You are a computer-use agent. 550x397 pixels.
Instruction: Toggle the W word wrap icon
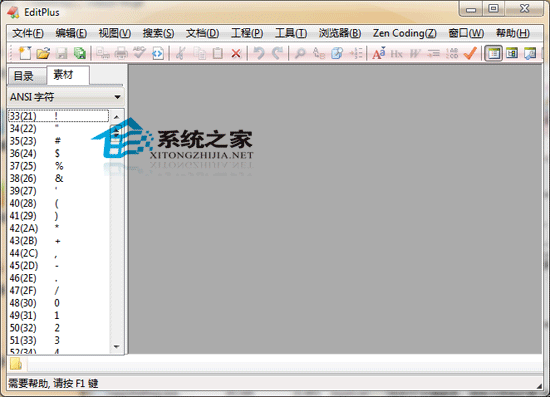pos(415,54)
